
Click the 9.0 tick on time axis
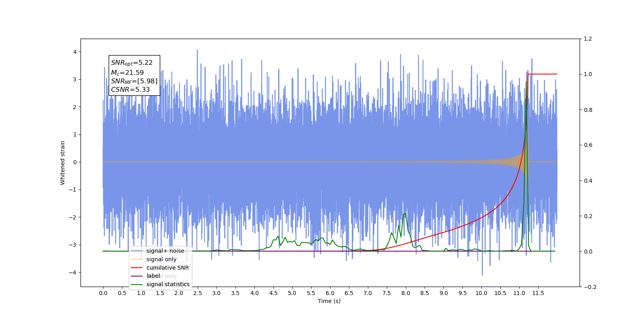(444, 293)
